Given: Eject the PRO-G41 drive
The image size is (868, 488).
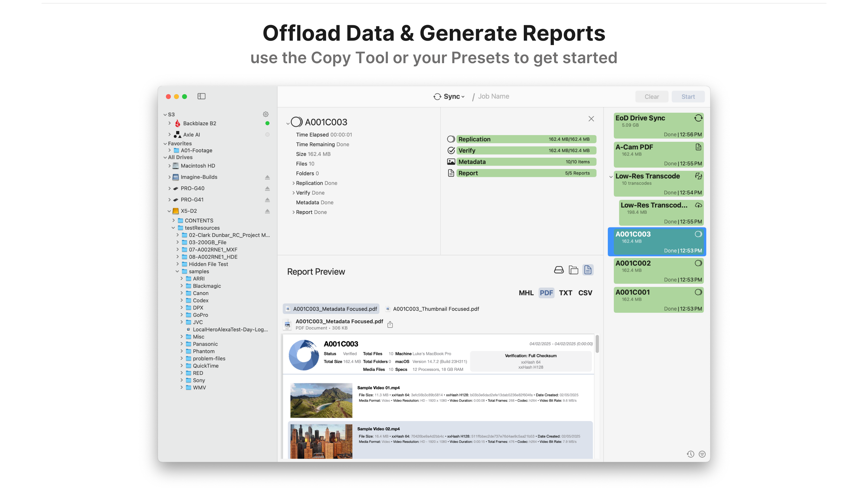Looking at the screenshot, I should [x=267, y=200].
